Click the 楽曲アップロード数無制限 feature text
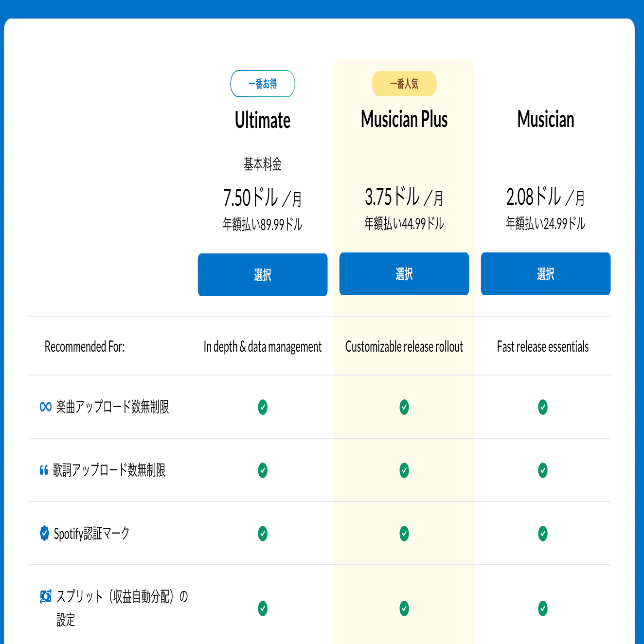Image resolution: width=644 pixels, height=644 pixels. [x=112, y=407]
